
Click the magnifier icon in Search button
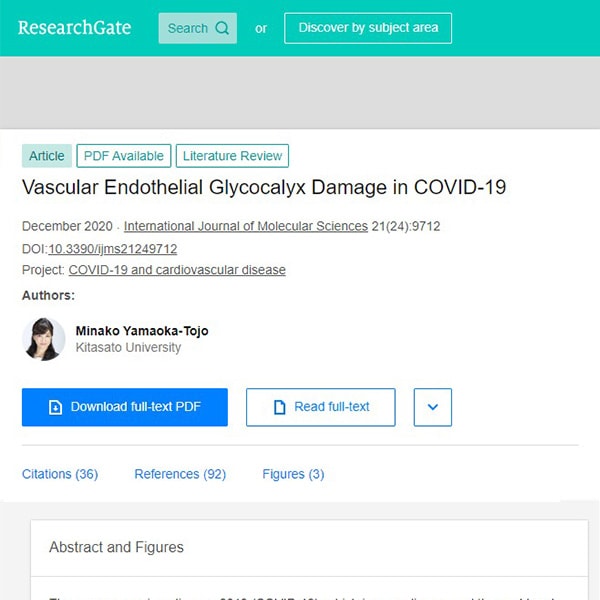point(222,28)
